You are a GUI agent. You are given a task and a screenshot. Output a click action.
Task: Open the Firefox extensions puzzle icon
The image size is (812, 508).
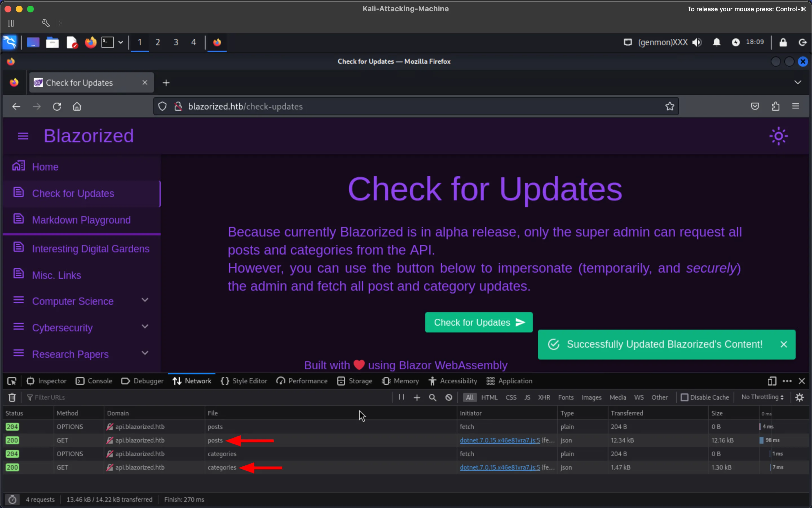(x=775, y=106)
